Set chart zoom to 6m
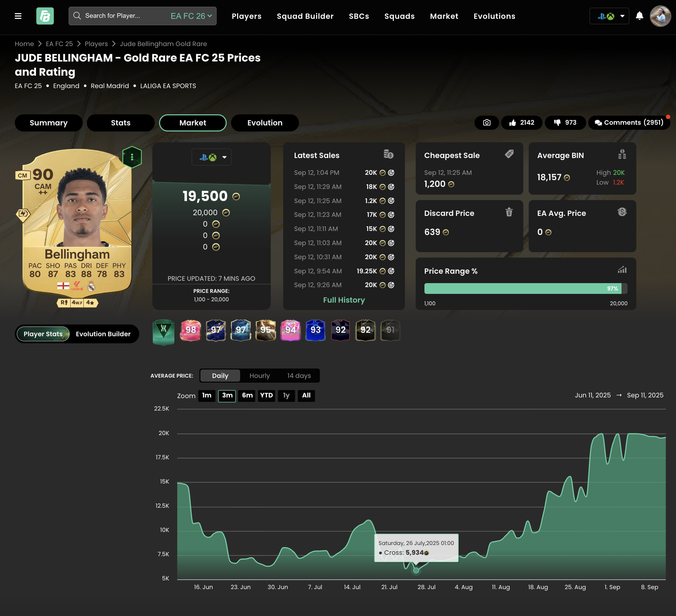 (247, 395)
